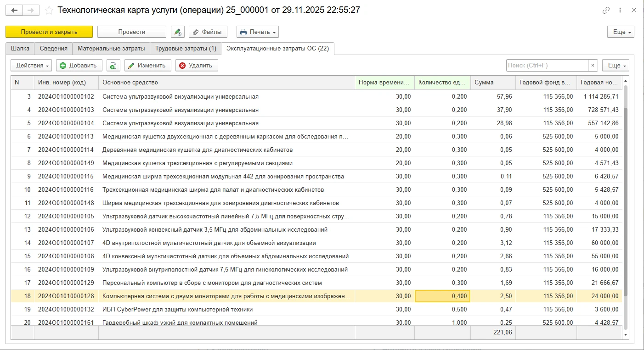Click the Годовой фонд column header

546,83
